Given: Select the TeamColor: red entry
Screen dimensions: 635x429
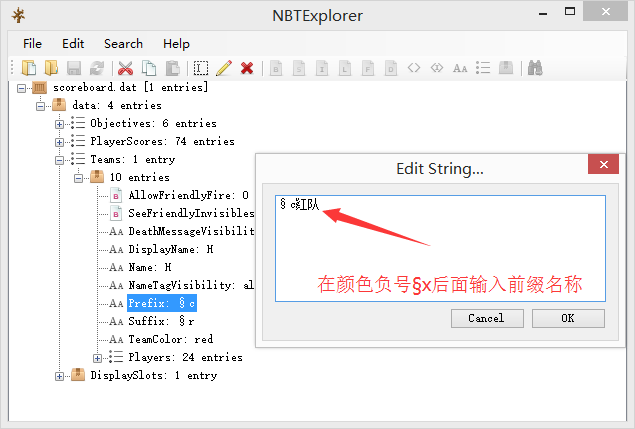Looking at the screenshot, I should (x=170, y=340).
